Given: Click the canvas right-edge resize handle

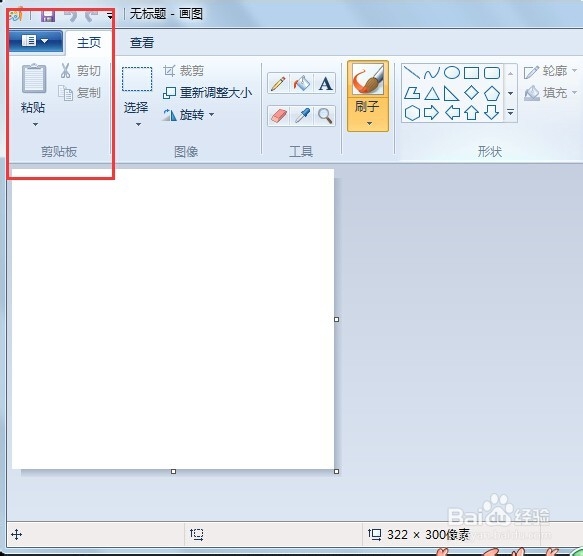Looking at the screenshot, I should (x=336, y=319).
